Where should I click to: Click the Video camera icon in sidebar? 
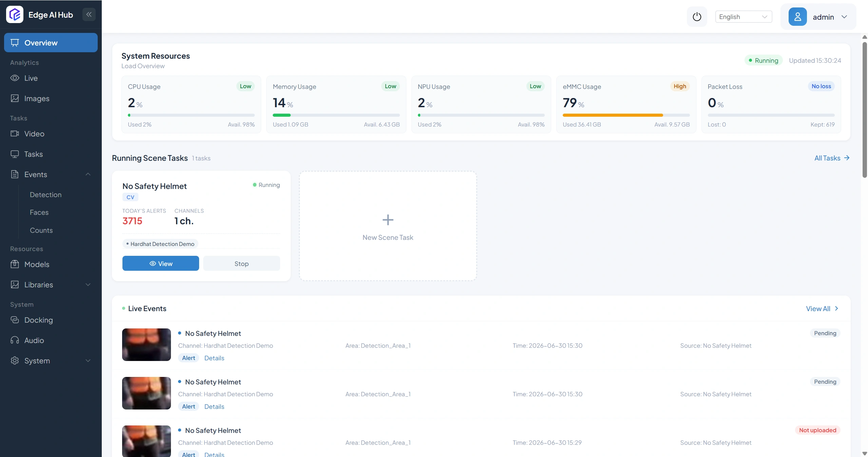15,134
